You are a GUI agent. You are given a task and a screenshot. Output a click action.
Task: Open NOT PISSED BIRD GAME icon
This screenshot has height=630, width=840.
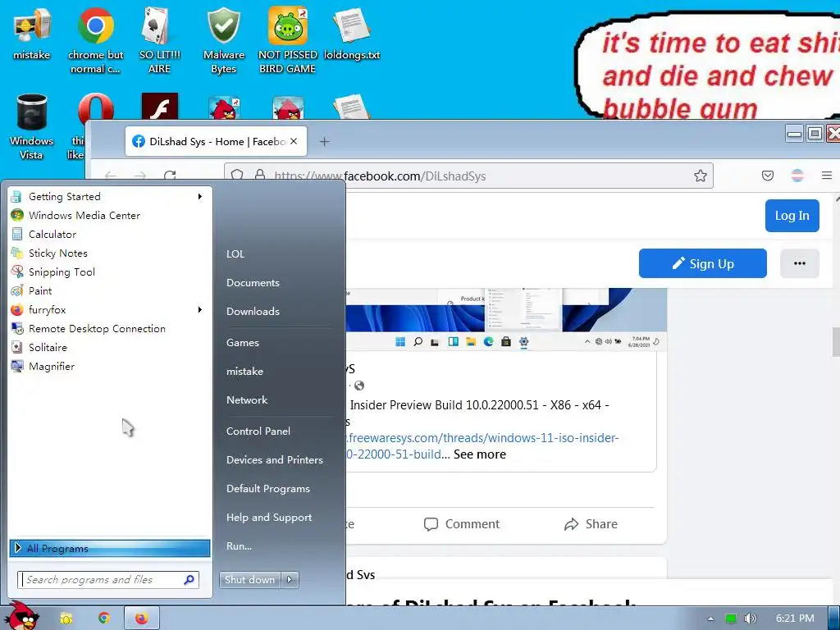click(x=288, y=40)
